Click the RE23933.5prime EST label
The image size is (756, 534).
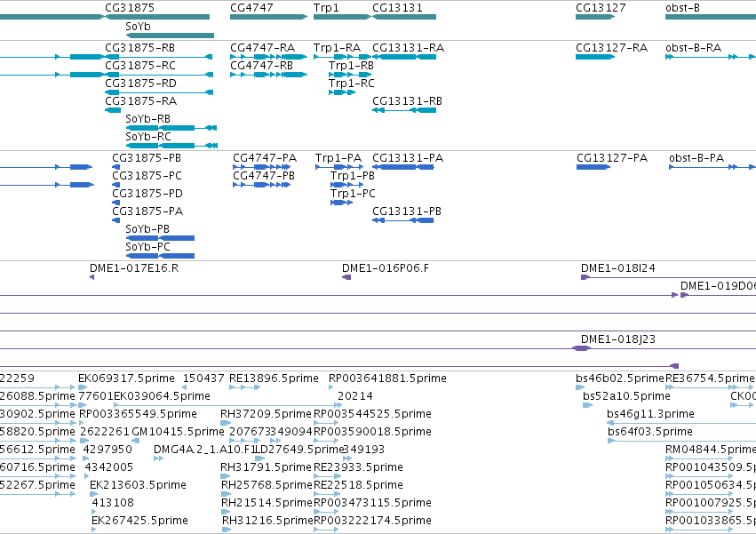point(358,467)
